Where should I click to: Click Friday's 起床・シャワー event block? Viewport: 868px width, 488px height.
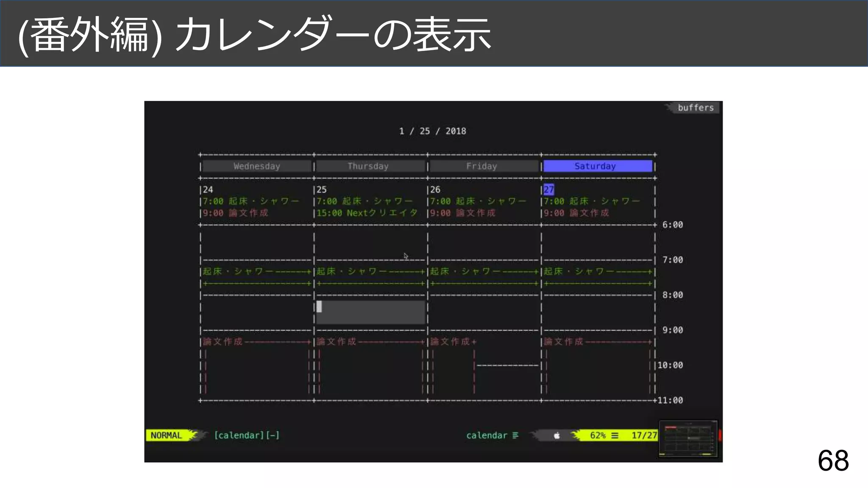[x=484, y=277]
